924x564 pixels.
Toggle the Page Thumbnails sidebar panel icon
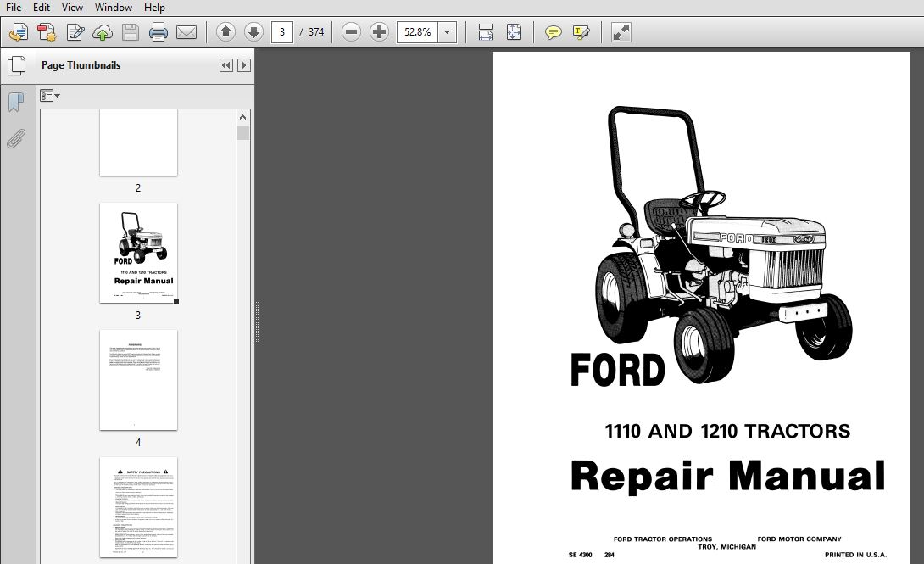pyautogui.click(x=15, y=65)
